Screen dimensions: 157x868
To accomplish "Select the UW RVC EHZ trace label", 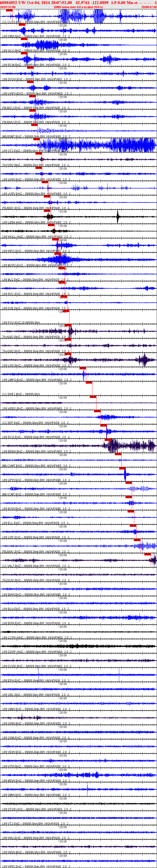I will [x=36, y=294].
